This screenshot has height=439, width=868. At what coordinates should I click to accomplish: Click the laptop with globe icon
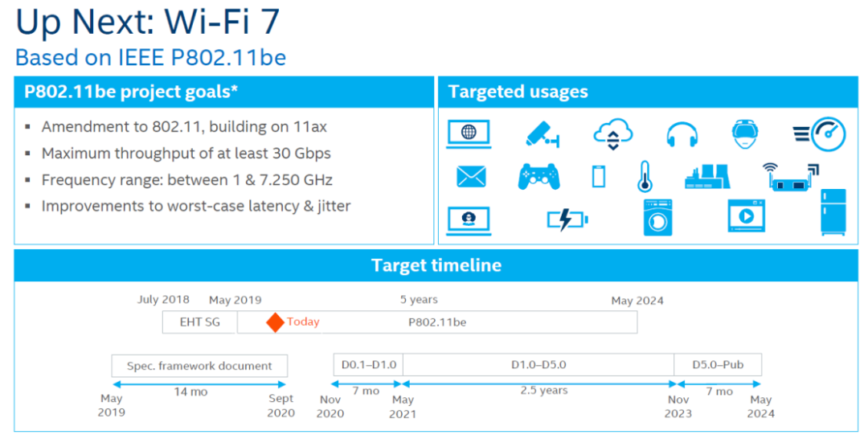pyautogui.click(x=469, y=133)
